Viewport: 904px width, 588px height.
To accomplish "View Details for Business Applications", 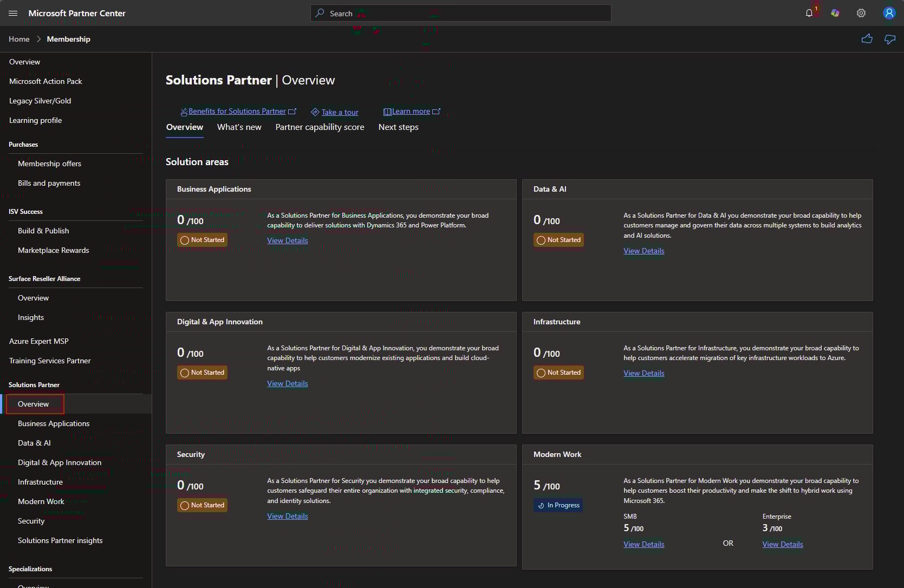I will (x=287, y=240).
